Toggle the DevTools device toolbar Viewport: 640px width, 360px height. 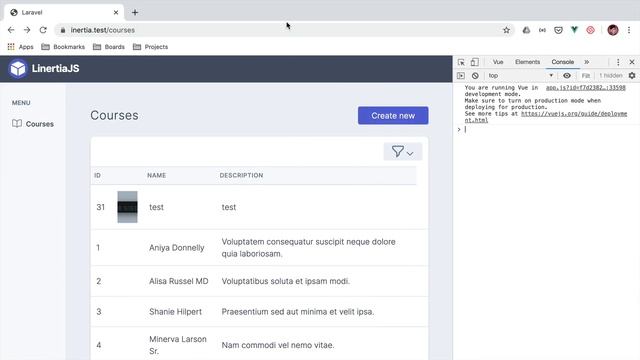pos(474,62)
